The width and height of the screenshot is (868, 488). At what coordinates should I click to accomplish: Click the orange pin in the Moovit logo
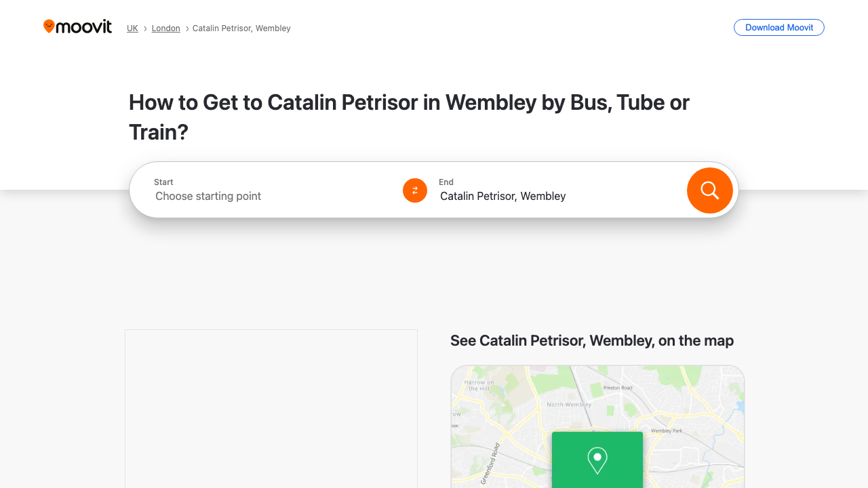click(50, 26)
